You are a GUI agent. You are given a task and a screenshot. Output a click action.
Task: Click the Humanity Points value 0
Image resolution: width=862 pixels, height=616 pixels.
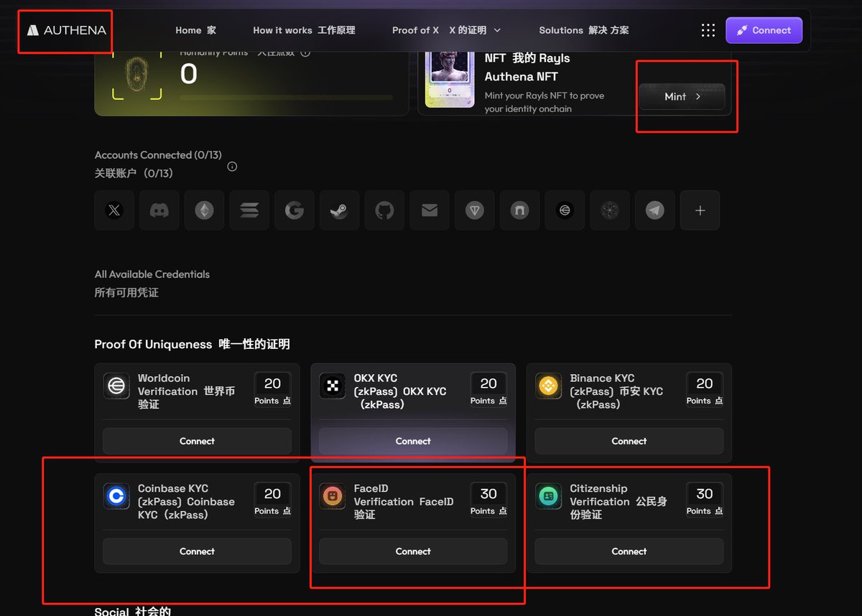coord(188,74)
